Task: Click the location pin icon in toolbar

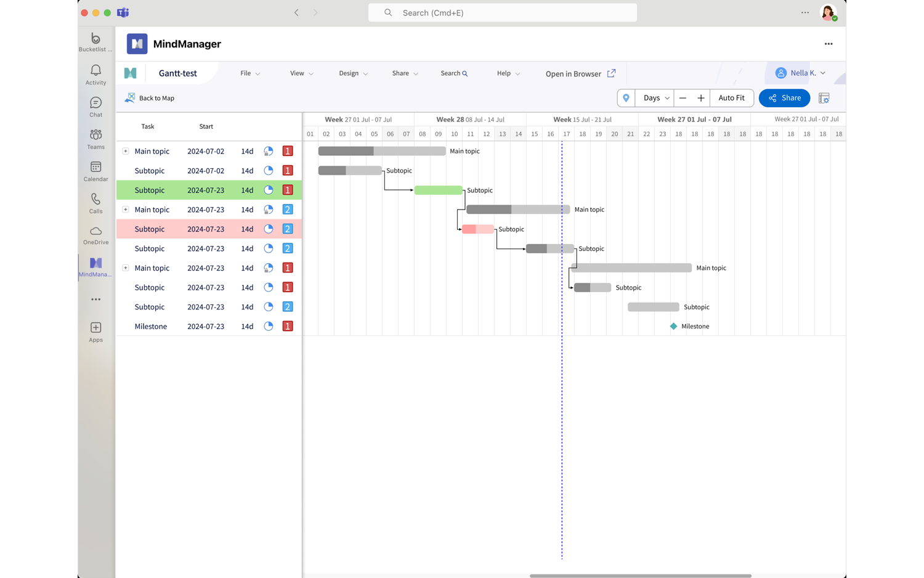Action: 626,98
